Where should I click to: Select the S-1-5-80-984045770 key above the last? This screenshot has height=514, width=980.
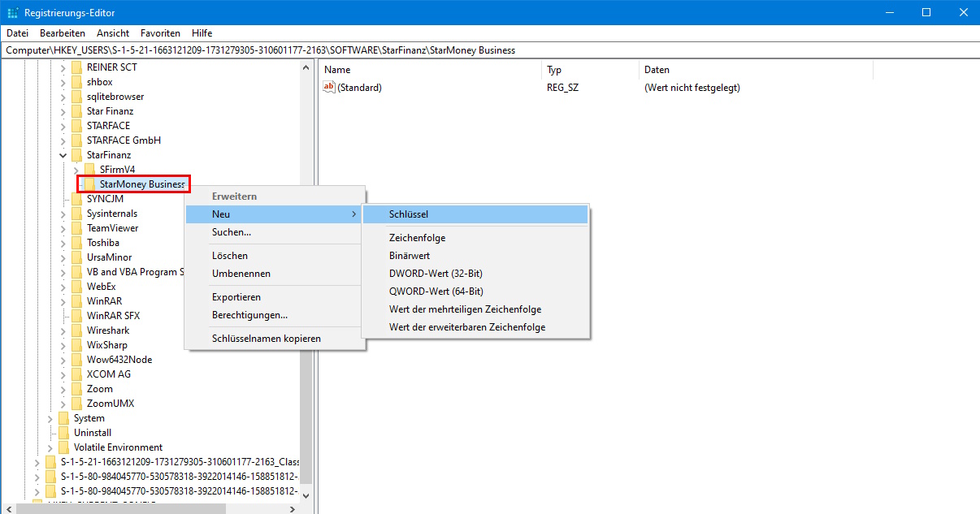(180, 477)
